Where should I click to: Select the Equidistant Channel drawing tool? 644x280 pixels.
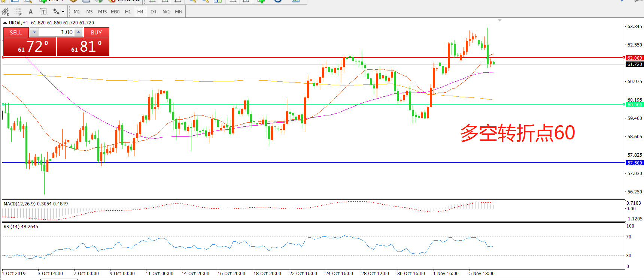pyautogui.click(x=5, y=12)
